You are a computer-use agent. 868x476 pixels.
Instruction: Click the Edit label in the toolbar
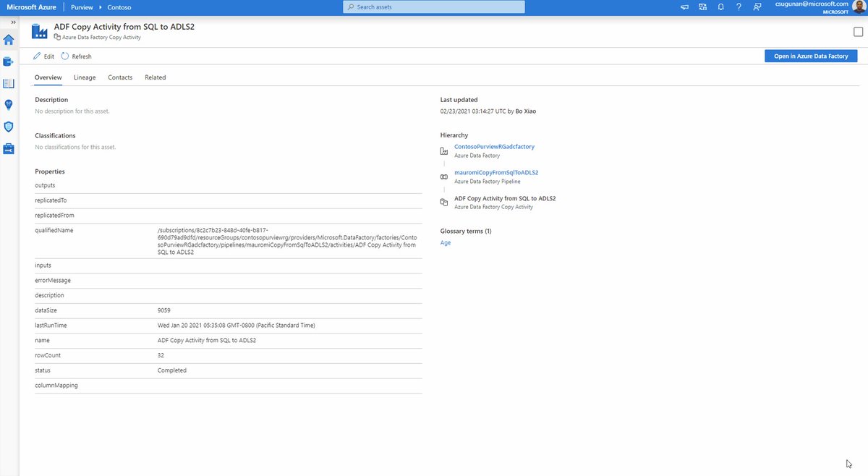click(49, 56)
